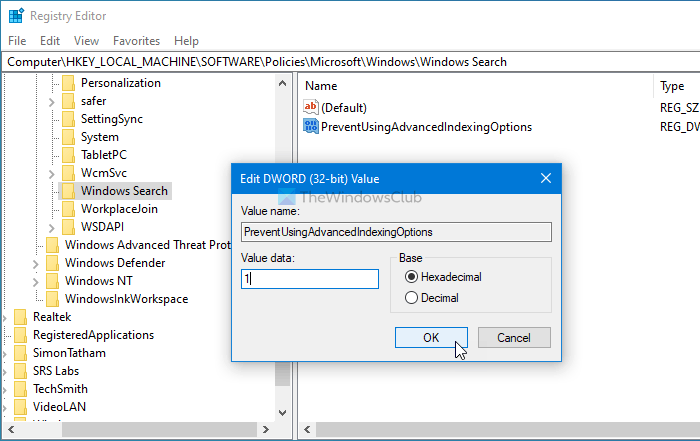The width and height of the screenshot is (700, 441).
Task: Click the values pane horizontal scrollbar thumb
Action: [508, 430]
